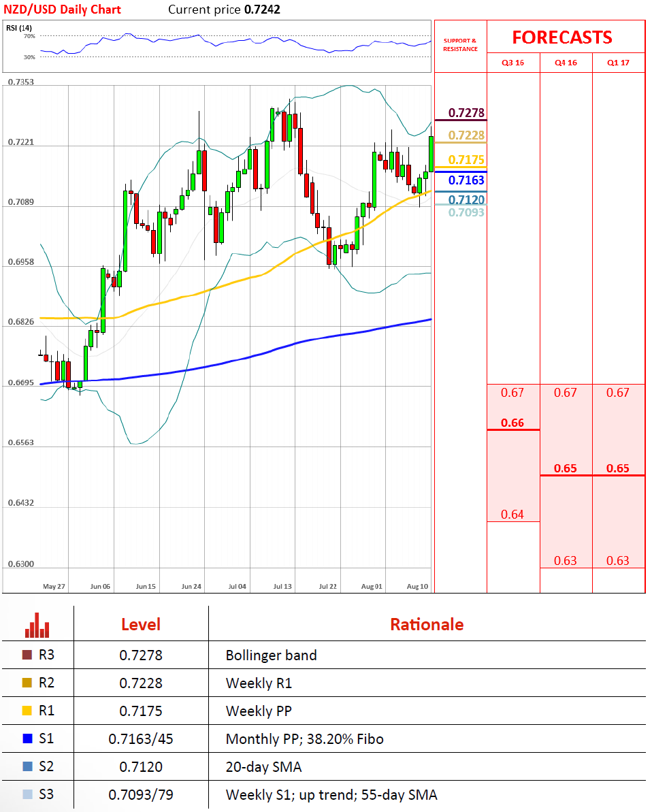This screenshot has width=652, height=812.
Task: Click the S2 steel blue color swatch
Action: [27, 766]
